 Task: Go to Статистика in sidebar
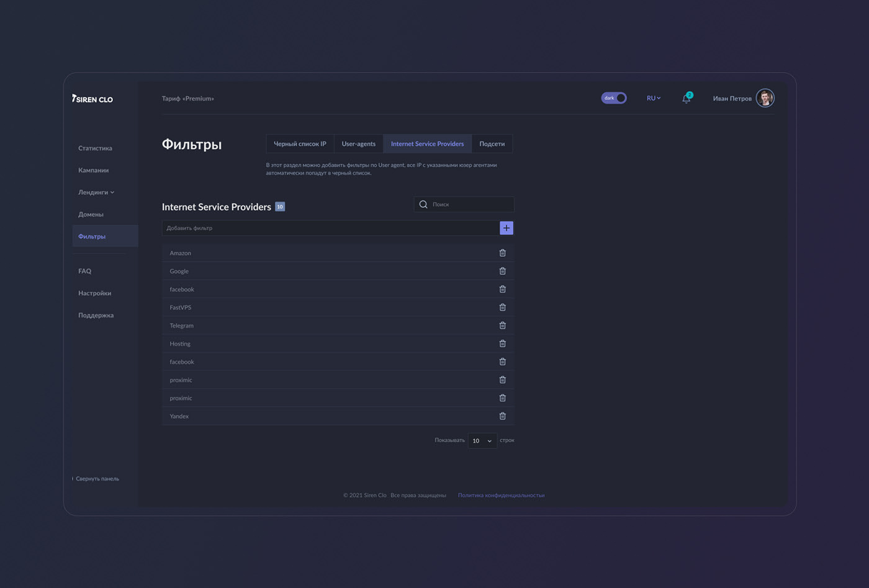click(95, 148)
